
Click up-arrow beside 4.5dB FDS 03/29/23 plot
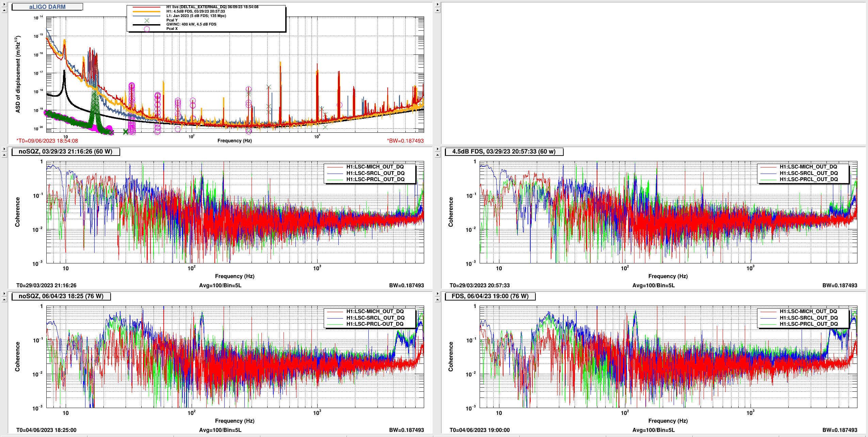point(437,155)
